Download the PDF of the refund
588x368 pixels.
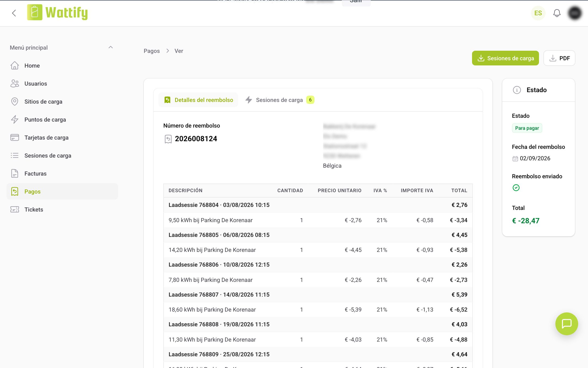[x=559, y=58]
